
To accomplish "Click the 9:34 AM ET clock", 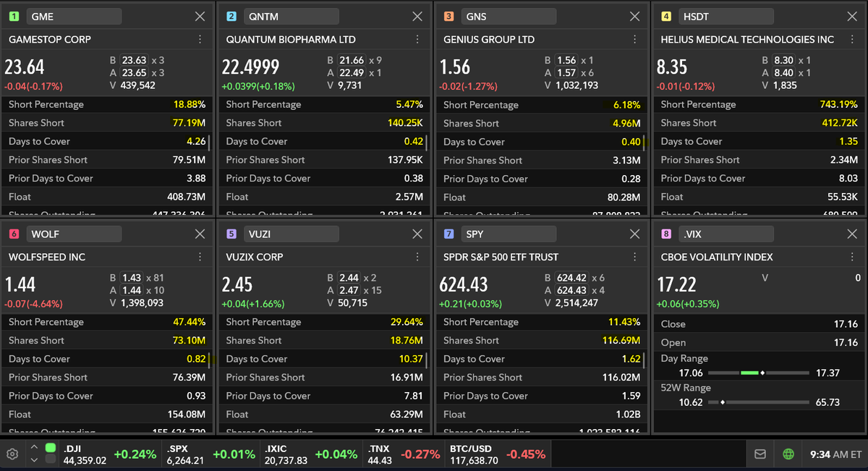I will (x=835, y=454).
